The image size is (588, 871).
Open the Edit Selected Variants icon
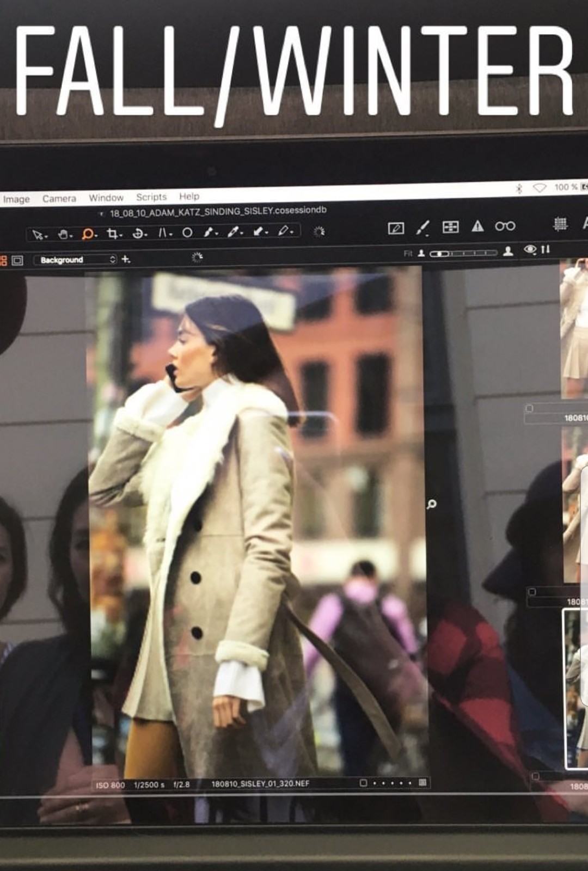click(x=396, y=228)
